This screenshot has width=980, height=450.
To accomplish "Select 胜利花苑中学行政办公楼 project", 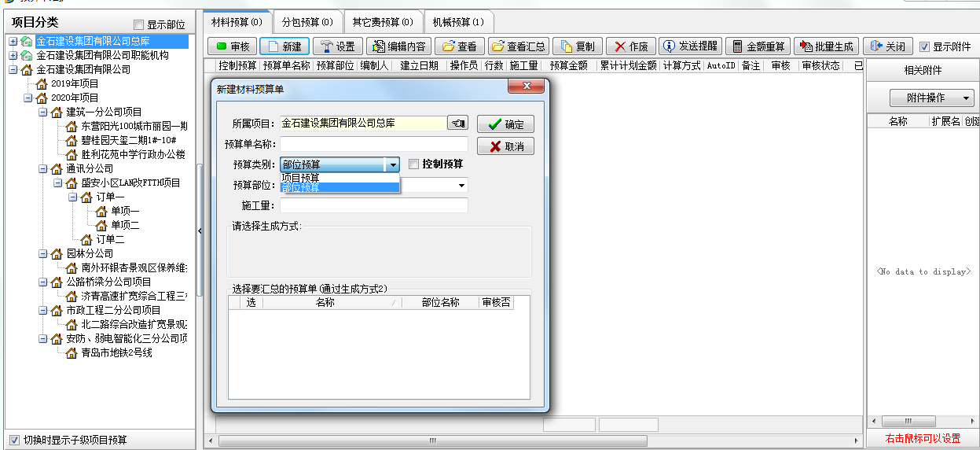I will (x=134, y=154).
